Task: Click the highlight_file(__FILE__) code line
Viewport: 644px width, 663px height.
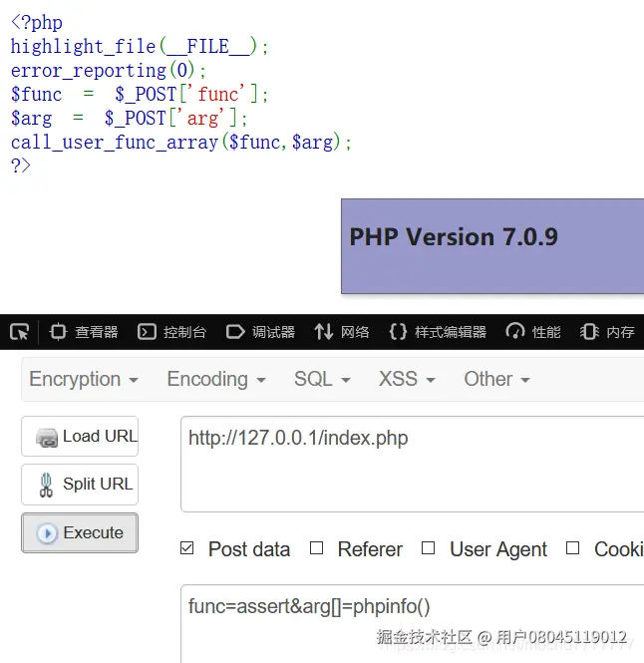Action: point(140,46)
